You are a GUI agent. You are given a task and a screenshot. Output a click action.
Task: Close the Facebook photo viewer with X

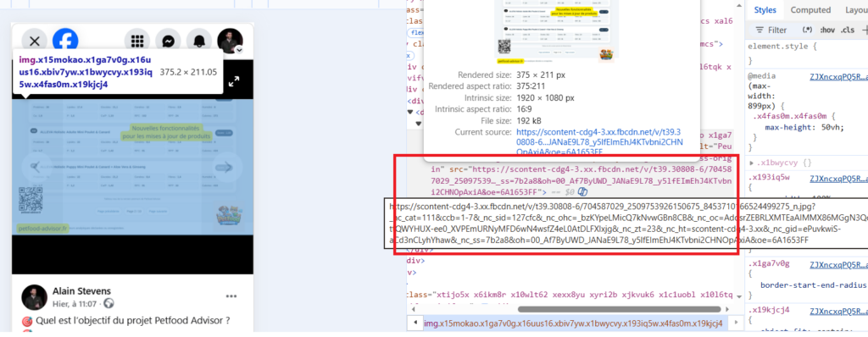(x=34, y=41)
